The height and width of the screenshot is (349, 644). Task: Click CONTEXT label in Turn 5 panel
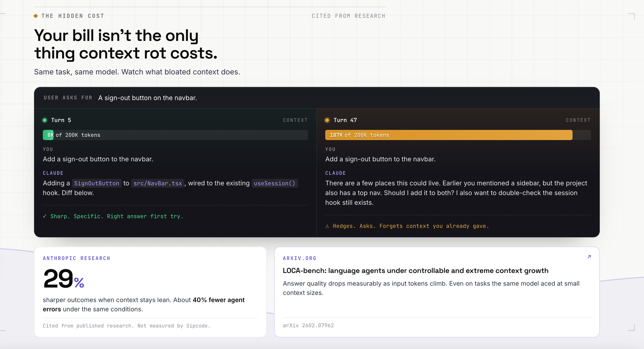tap(295, 120)
